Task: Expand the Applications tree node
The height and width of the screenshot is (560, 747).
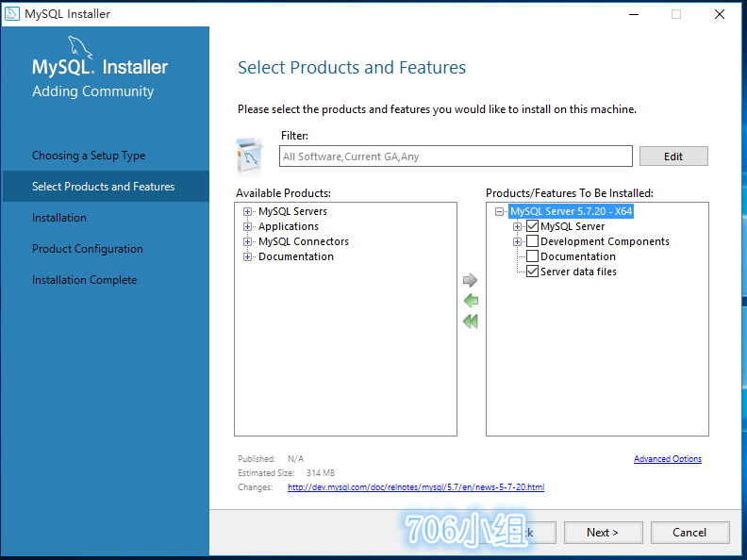Action: pyautogui.click(x=247, y=226)
